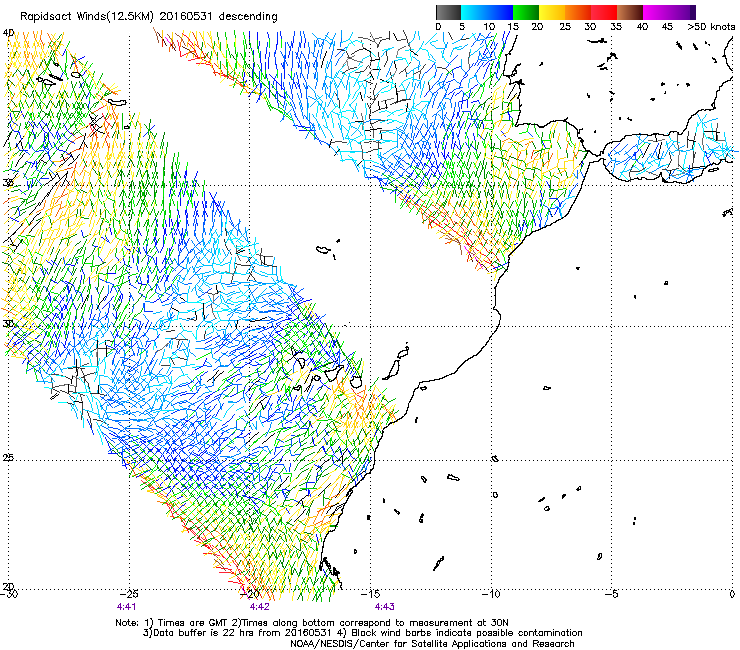The height and width of the screenshot is (650, 740).
Task: Click the legend label '45' under color bar
Action: [667, 27]
